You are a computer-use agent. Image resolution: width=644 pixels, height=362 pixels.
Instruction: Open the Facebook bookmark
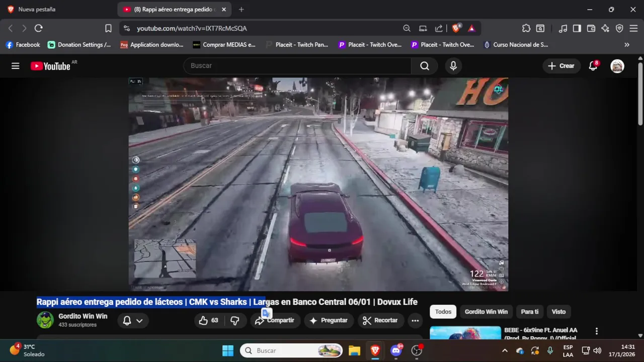tap(23, 45)
